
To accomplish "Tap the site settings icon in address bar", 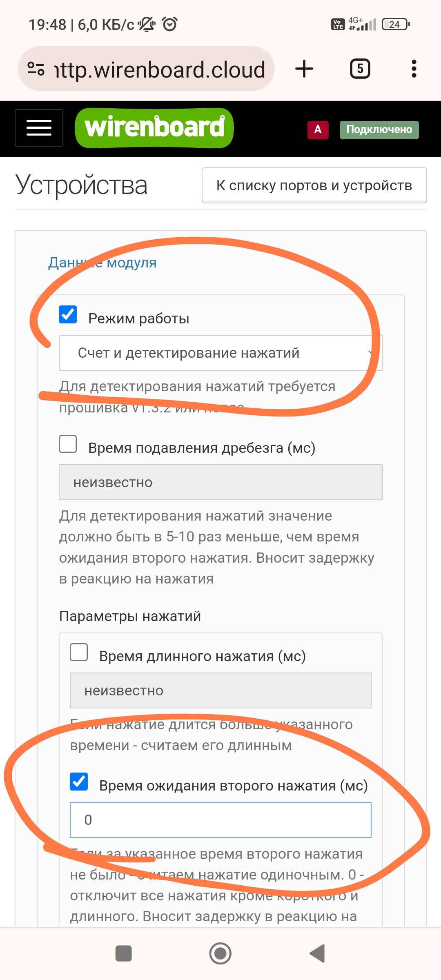I will (36, 69).
